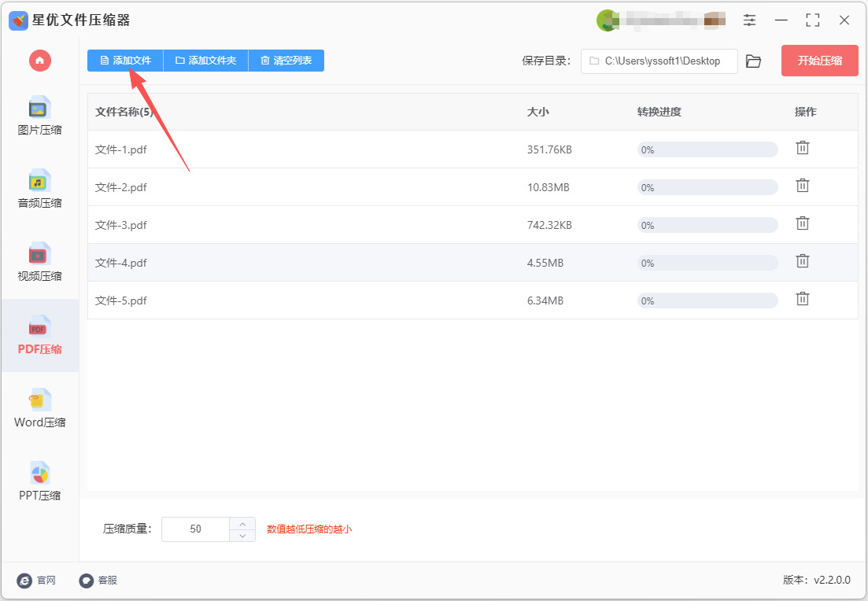Click the 清空列表 clear list button
Screen dimensions: 868x601
286,61
